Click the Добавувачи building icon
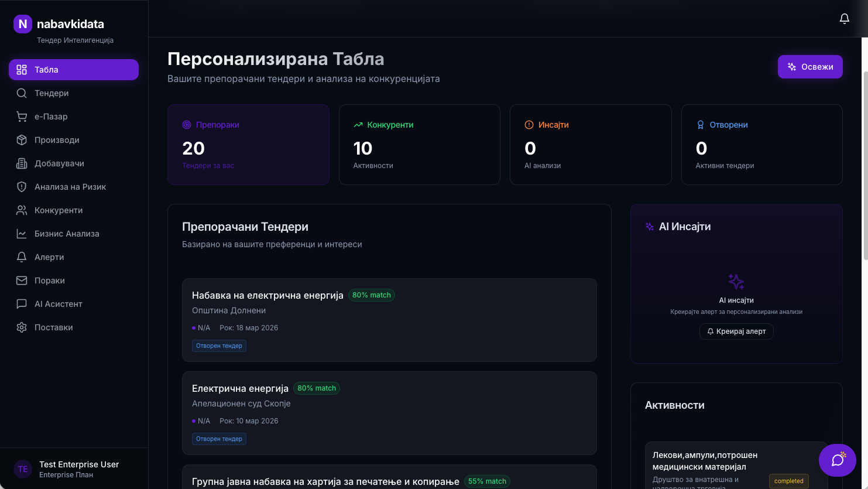868x489 pixels. click(x=22, y=163)
